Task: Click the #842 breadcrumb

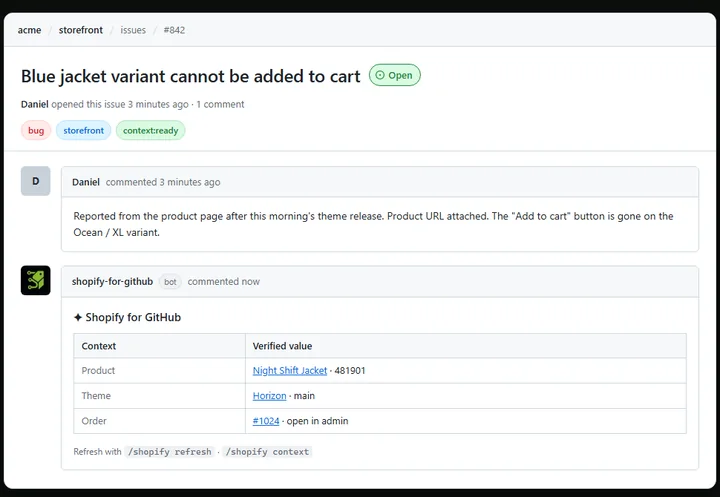Action: [174, 30]
